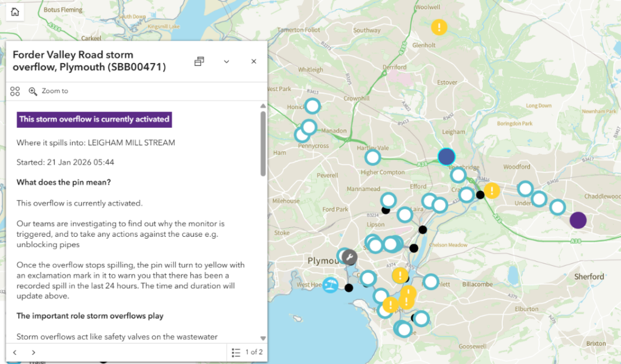This screenshot has height=364, width=621.
Task: Click the purple pin near Chaddlewood
Action: (x=578, y=220)
